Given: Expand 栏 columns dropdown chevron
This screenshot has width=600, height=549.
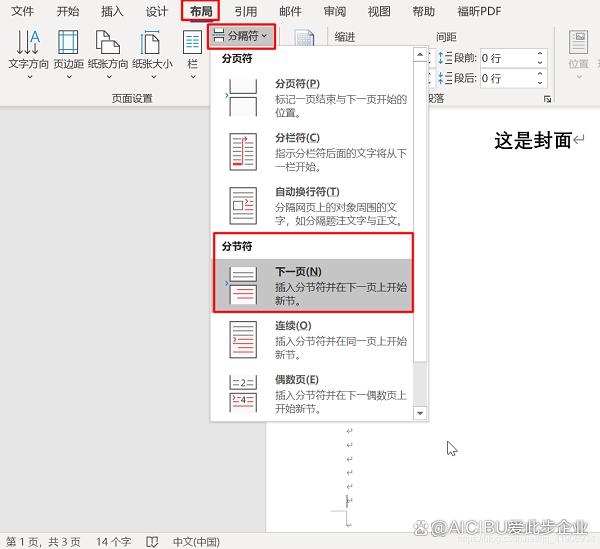Looking at the screenshot, I should (x=193, y=77).
